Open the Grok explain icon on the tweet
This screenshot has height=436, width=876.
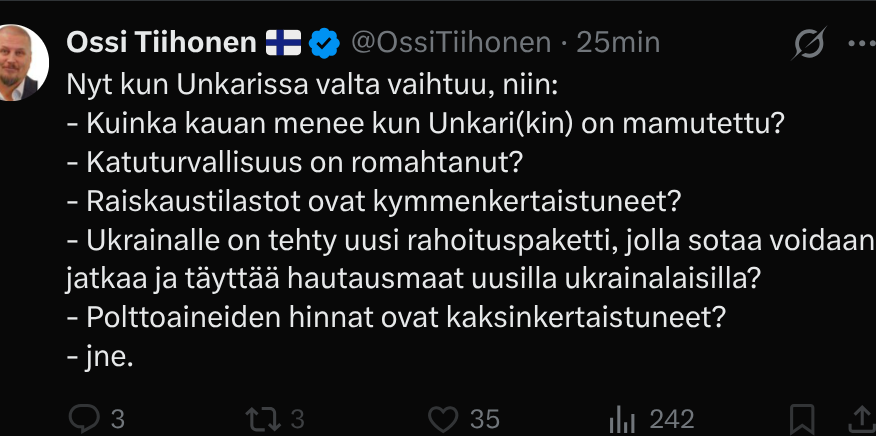807,43
